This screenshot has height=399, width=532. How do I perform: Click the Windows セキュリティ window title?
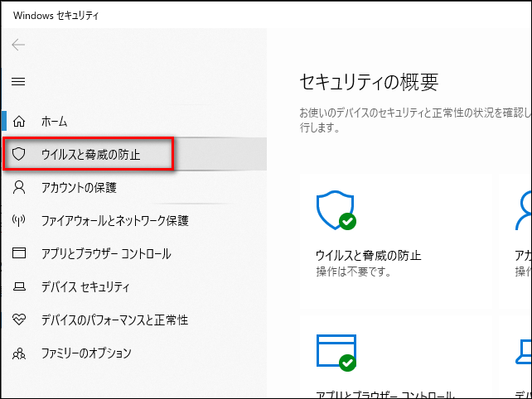point(56,16)
